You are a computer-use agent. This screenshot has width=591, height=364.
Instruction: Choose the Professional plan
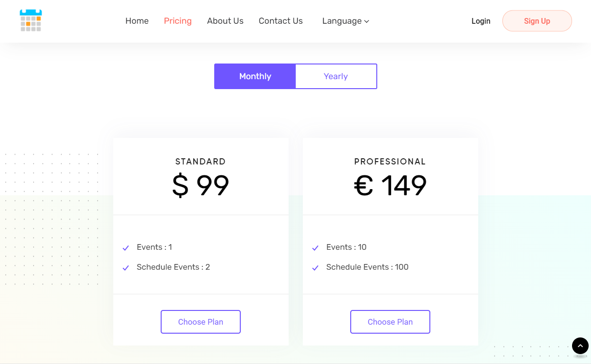(x=390, y=322)
